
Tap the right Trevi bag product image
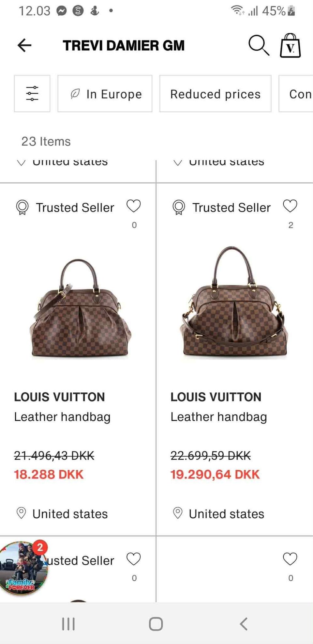pyautogui.click(x=234, y=302)
